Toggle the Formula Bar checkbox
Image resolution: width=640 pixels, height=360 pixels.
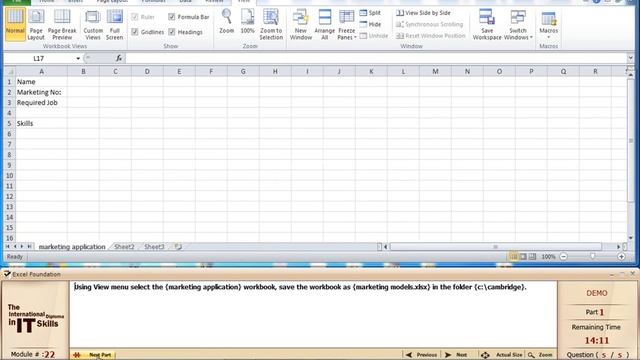(172, 17)
